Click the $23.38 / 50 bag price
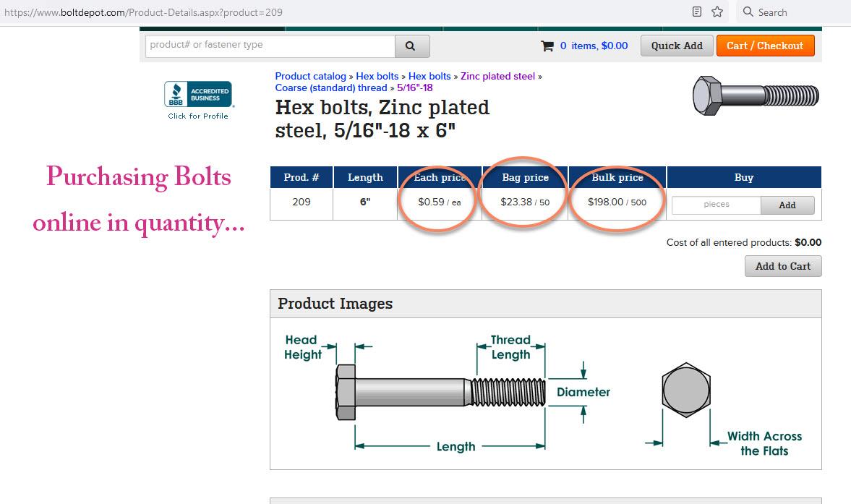The width and height of the screenshot is (851, 504). (525, 202)
